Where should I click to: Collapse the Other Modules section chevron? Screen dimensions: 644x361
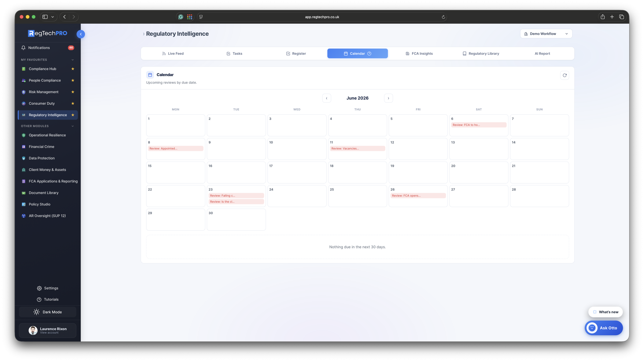72,126
